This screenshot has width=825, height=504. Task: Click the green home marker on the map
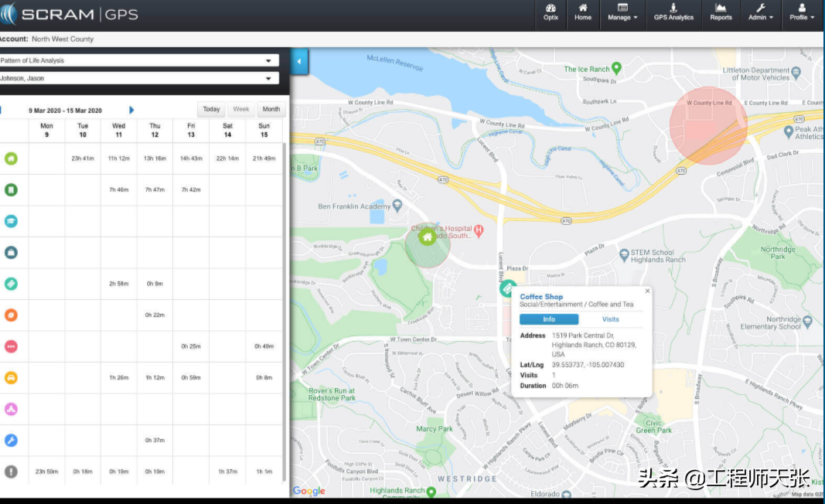point(426,238)
